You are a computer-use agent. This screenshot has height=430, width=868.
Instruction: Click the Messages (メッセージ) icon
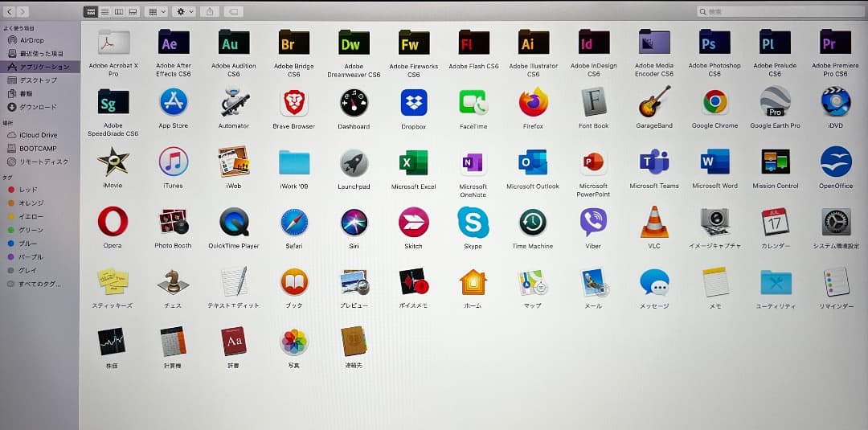tap(653, 281)
